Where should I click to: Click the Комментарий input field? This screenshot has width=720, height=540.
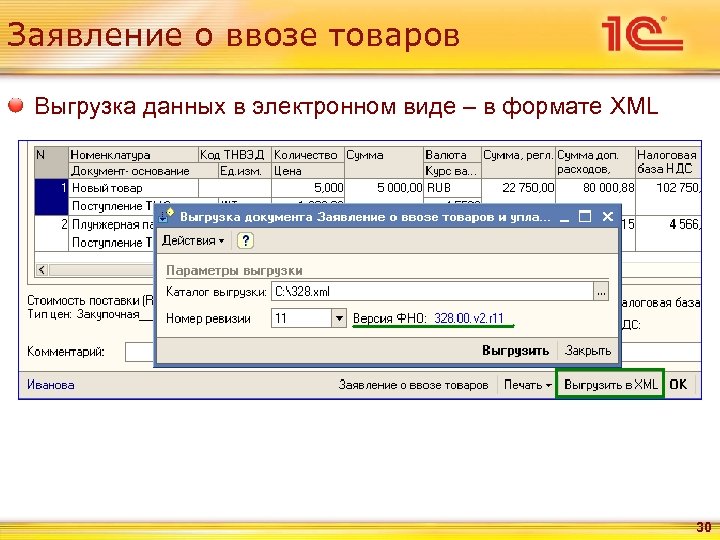(139, 352)
